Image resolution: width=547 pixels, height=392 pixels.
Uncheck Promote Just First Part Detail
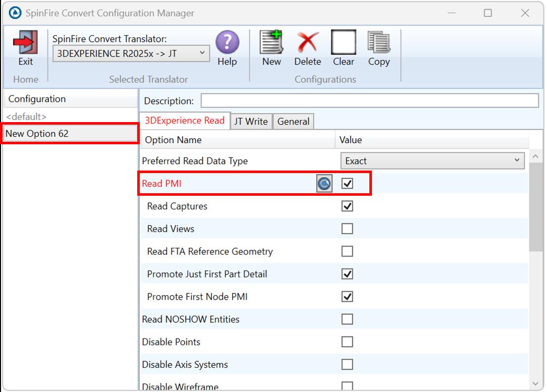pyautogui.click(x=347, y=274)
